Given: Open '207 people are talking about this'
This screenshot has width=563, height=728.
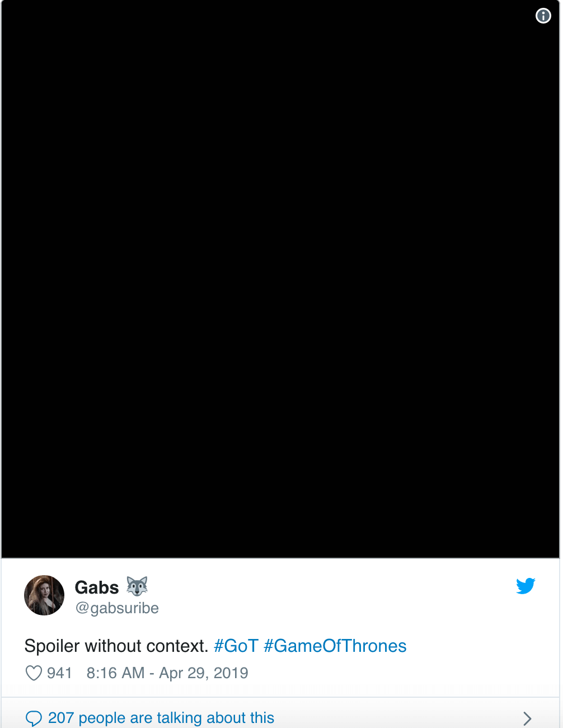Looking at the screenshot, I should pyautogui.click(x=161, y=718).
